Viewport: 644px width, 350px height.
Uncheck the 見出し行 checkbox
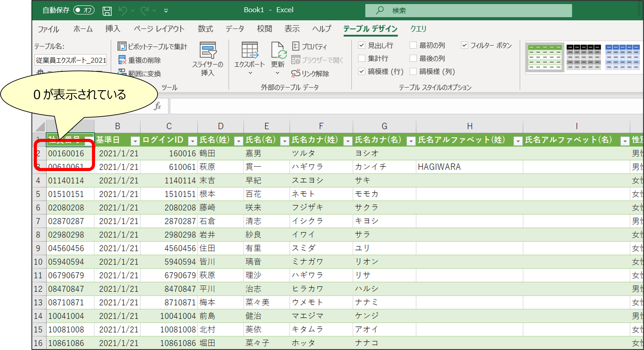pyautogui.click(x=361, y=45)
